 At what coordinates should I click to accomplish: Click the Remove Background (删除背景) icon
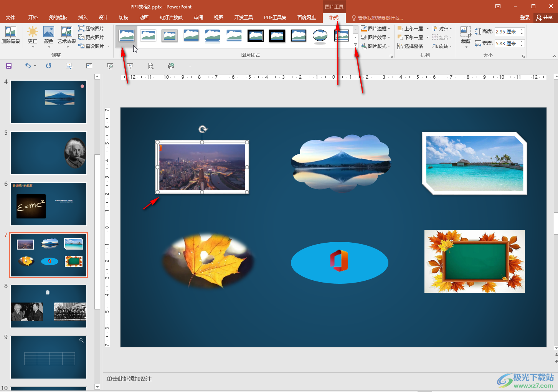11,35
